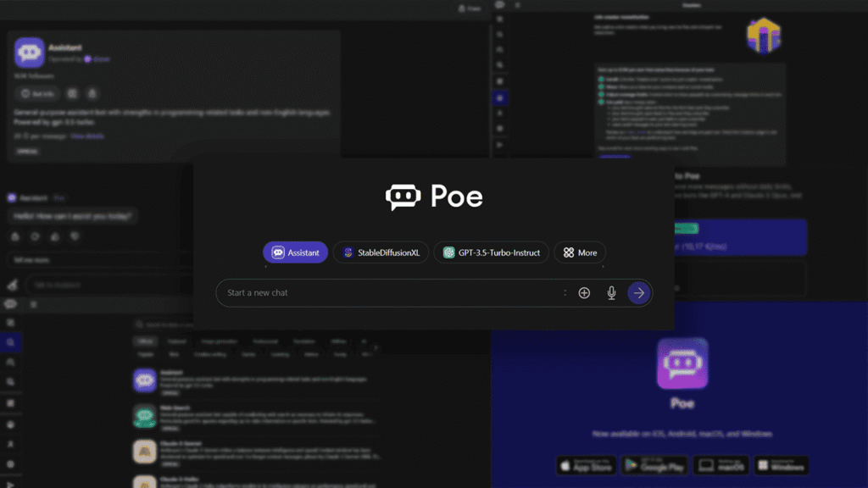The width and height of the screenshot is (868, 488).
Task: Click the StableDiffusionXL chip's S icon
Action: [348, 252]
